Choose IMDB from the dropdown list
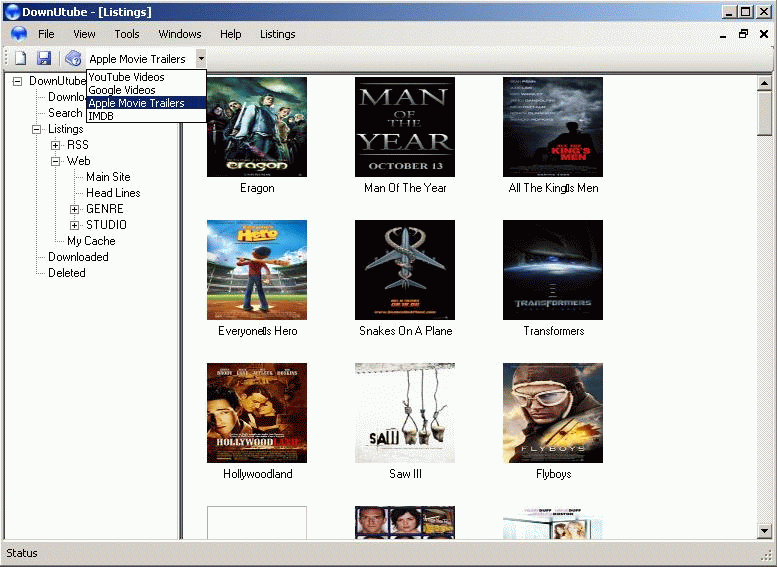 (146, 115)
